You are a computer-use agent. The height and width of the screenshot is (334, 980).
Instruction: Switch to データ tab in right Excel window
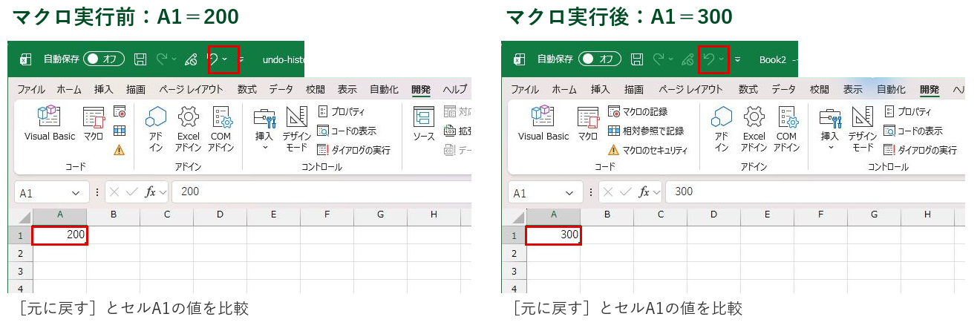point(783,89)
